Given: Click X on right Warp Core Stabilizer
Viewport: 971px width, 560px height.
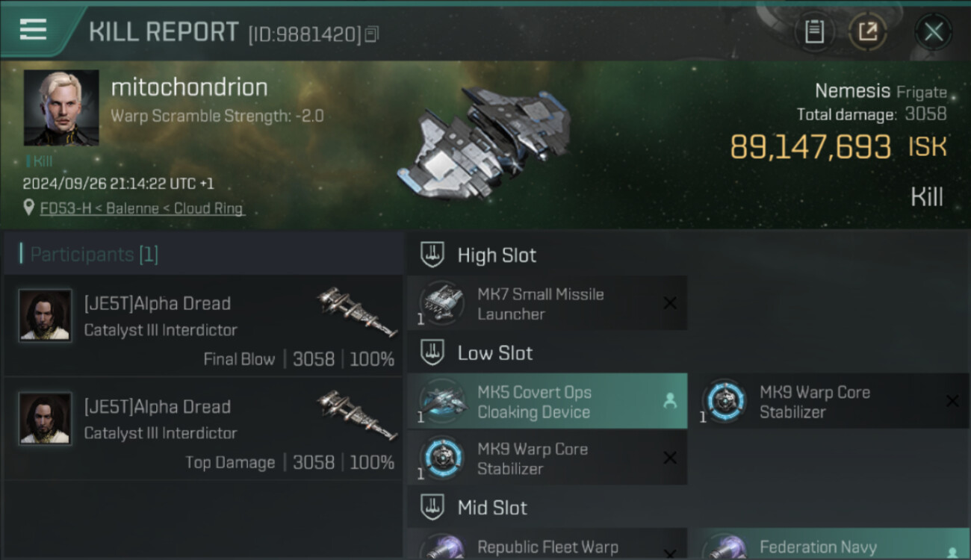Looking at the screenshot, I should coord(952,401).
